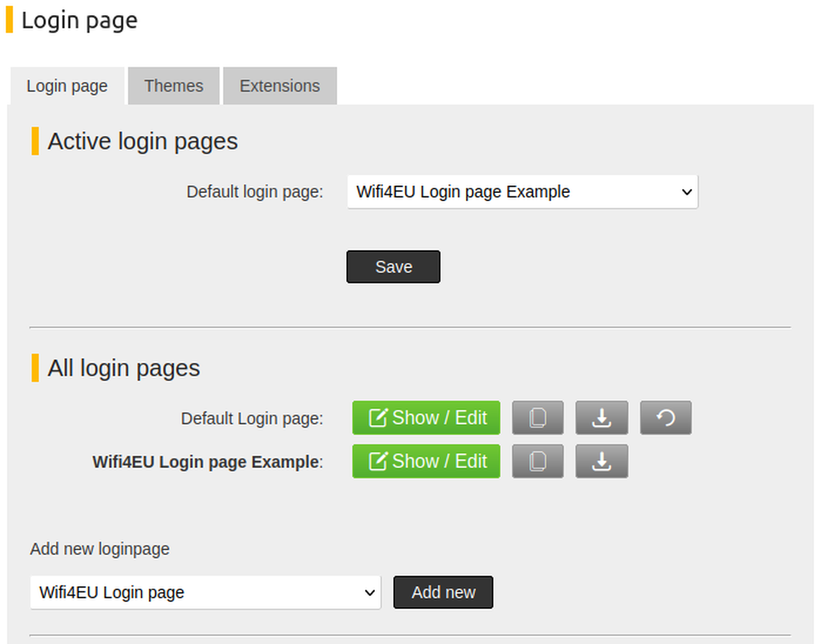Click the edit pencil icon on Wifi4EU Example row
Screen dimensions: 821x644
(x=378, y=461)
